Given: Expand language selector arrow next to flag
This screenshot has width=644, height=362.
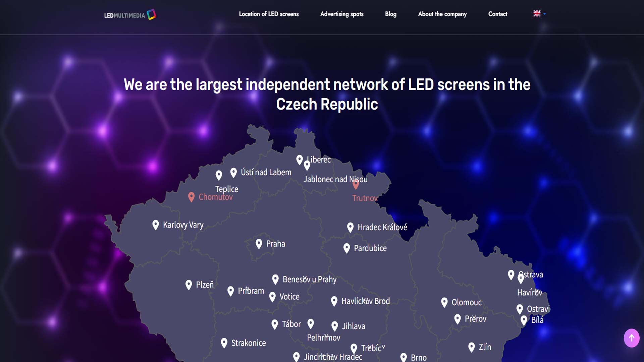Looking at the screenshot, I should 544,14.
